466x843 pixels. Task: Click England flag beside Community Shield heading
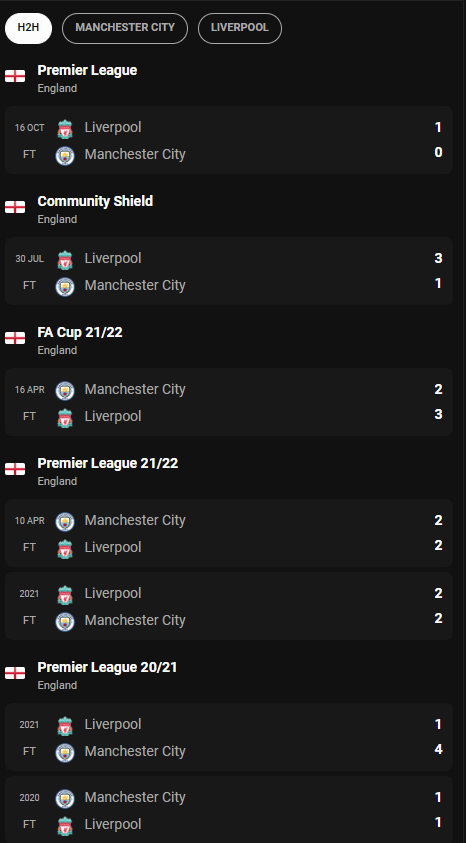[15, 207]
